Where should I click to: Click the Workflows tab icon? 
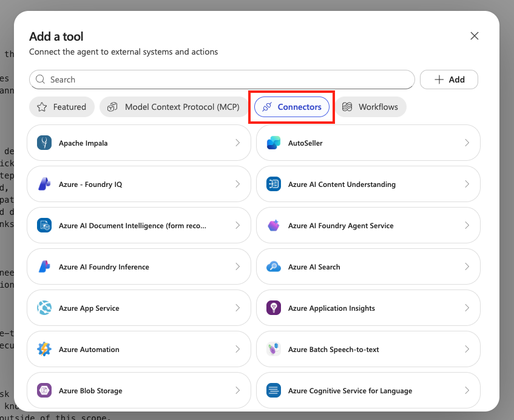pyautogui.click(x=347, y=107)
